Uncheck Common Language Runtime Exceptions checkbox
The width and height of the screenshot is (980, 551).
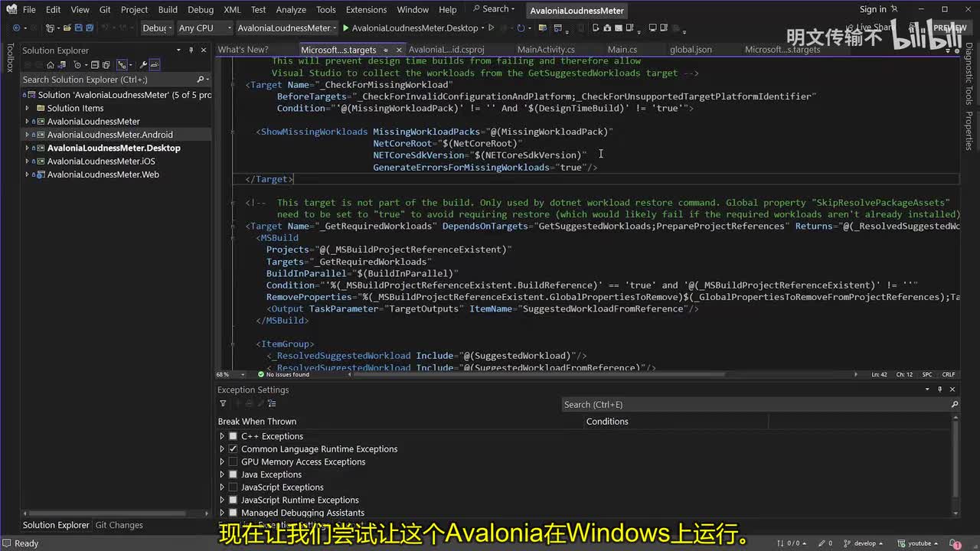click(234, 449)
